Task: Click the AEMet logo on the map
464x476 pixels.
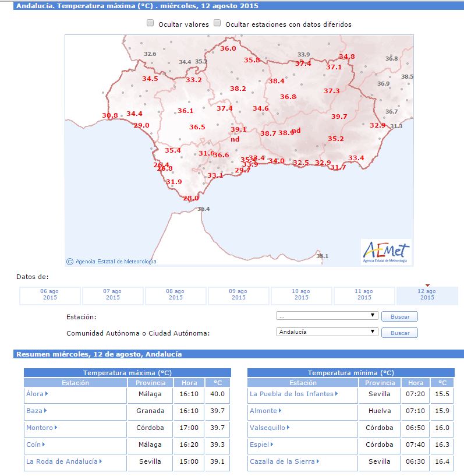Action: 385,252
